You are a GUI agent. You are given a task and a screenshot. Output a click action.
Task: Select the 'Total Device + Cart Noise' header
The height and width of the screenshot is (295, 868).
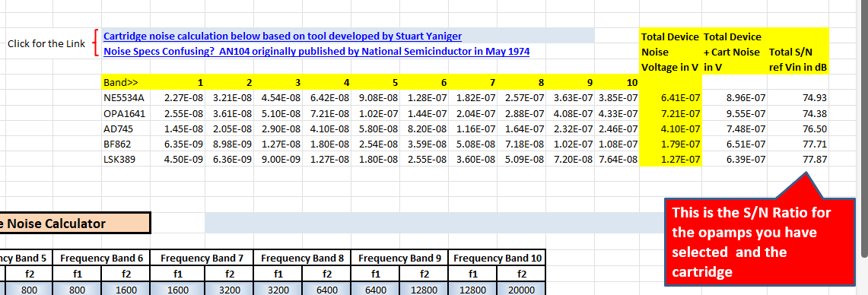tap(733, 52)
